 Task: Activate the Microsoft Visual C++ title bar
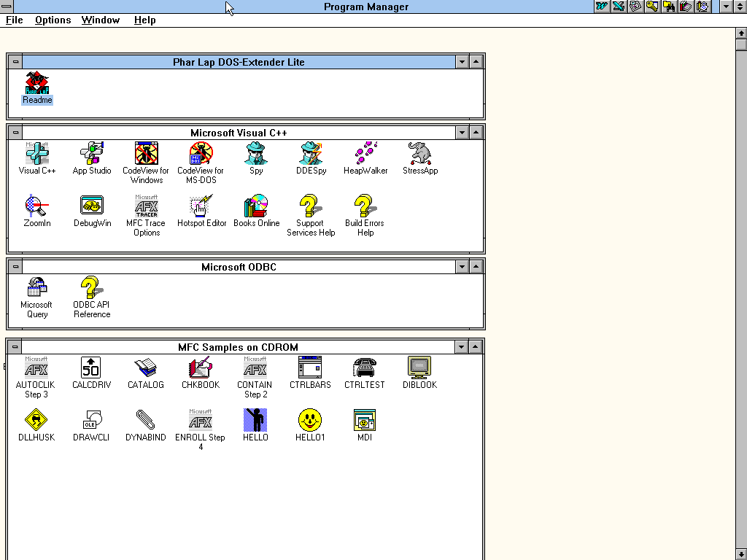239,133
